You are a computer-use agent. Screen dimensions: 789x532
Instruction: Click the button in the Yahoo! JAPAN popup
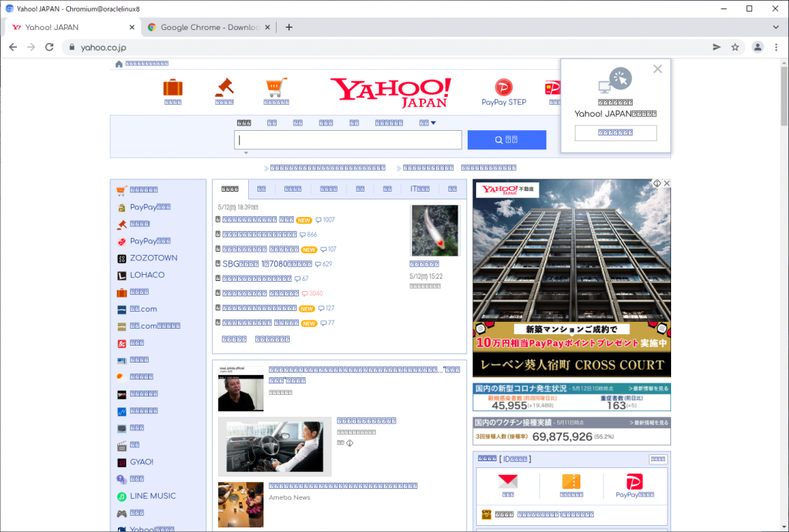click(616, 132)
